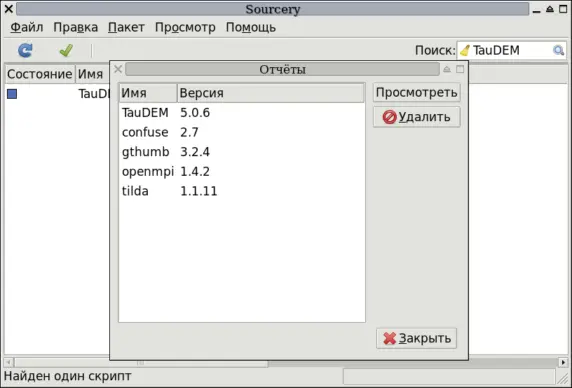Click the horizontal scrollbar left arrow
Viewport: 572px width, 388px height.
pyautogui.click(x=9, y=362)
